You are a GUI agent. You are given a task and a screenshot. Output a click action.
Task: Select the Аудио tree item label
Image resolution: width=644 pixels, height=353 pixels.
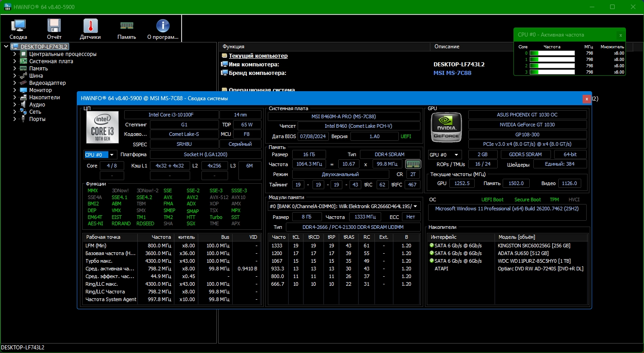coord(37,105)
